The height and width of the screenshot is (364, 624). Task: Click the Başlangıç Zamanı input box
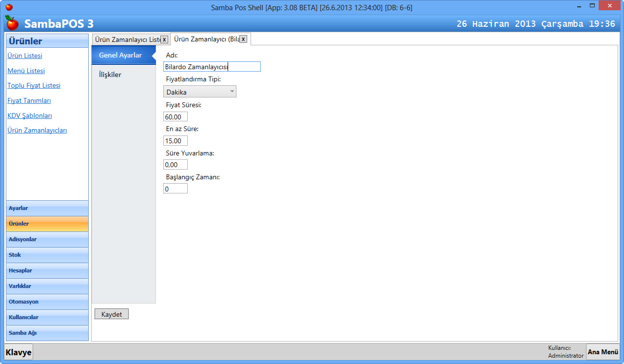(x=175, y=189)
